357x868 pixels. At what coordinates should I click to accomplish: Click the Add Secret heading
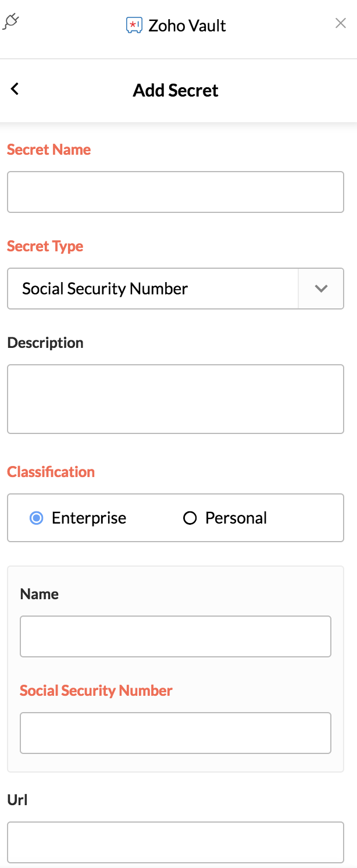(x=176, y=90)
